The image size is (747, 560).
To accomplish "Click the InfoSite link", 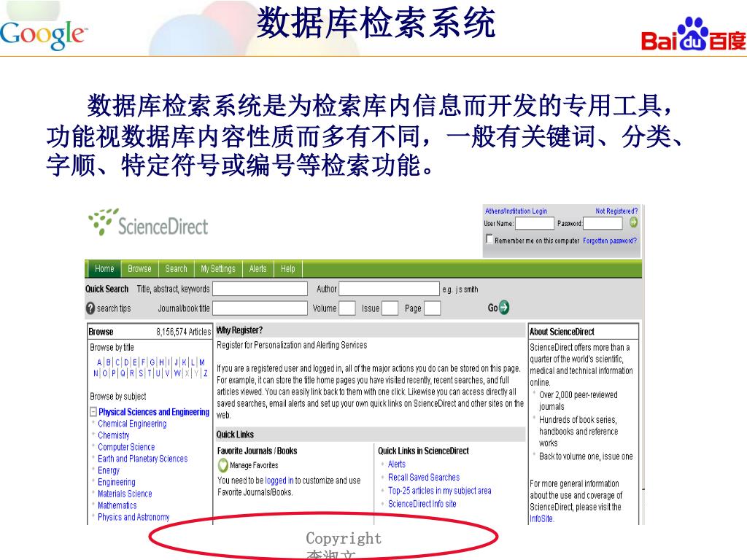I will (x=542, y=518).
